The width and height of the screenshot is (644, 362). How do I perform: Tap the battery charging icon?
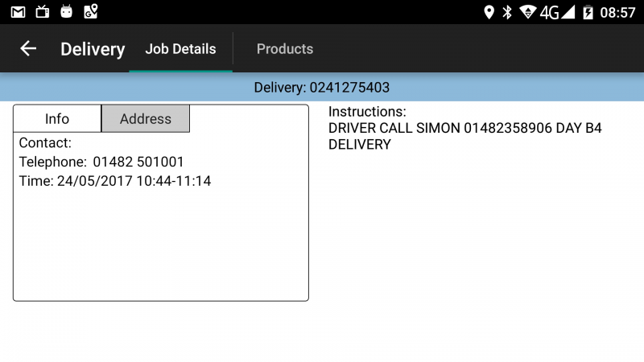click(x=588, y=12)
